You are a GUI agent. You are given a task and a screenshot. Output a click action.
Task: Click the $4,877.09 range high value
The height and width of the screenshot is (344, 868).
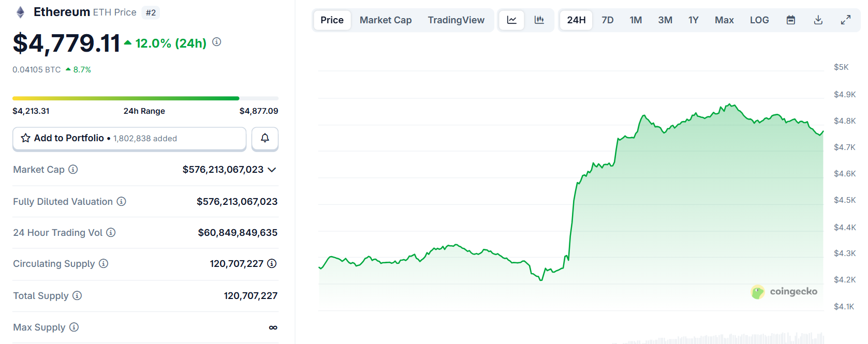259,111
